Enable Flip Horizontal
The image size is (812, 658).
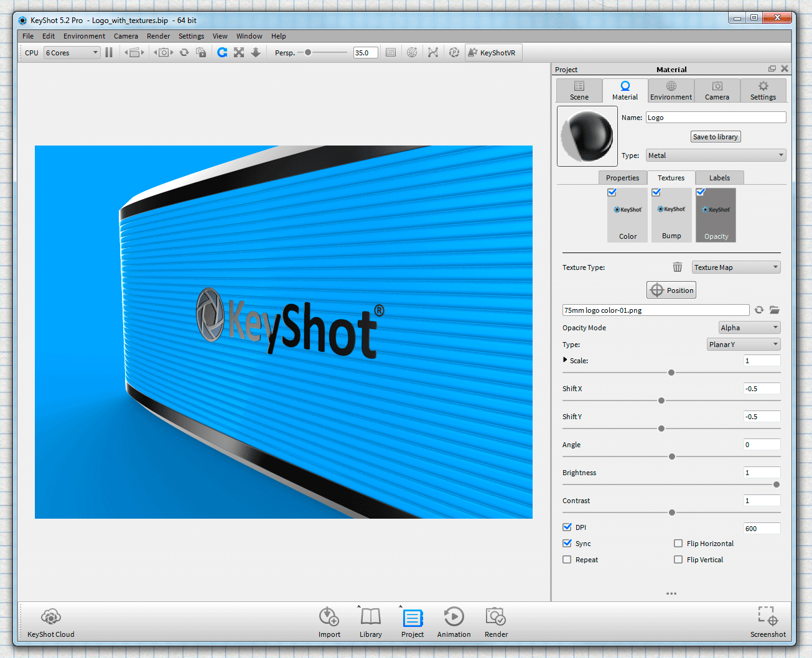[678, 543]
